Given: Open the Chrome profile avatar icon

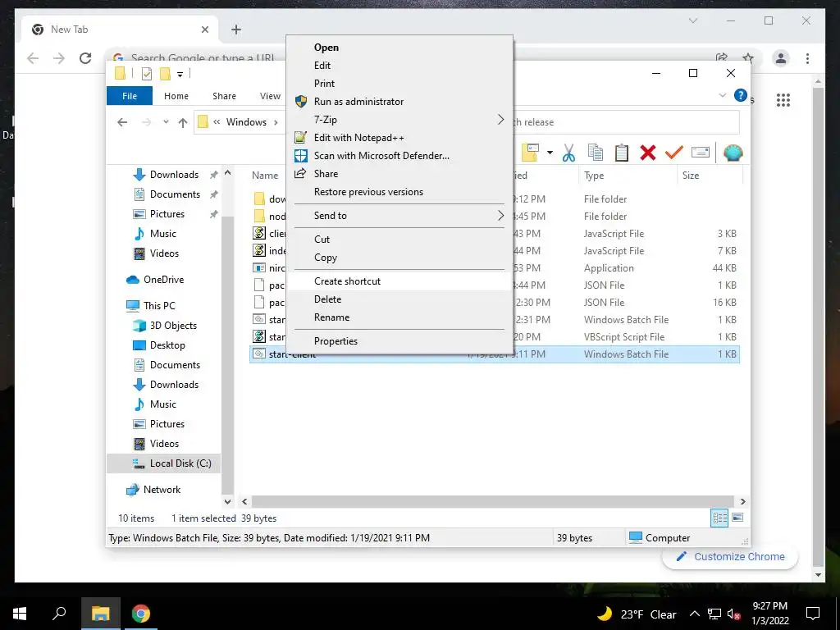Looking at the screenshot, I should [781, 58].
